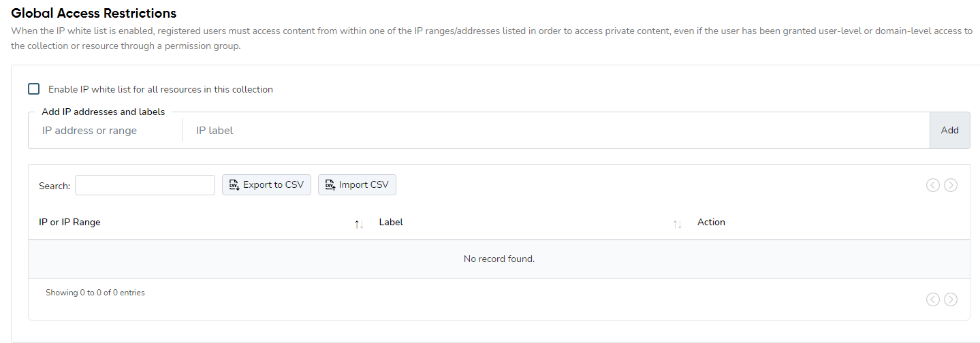Click the Global Access Restrictions heading
Viewport: 980px width, 343px height.
tap(94, 13)
